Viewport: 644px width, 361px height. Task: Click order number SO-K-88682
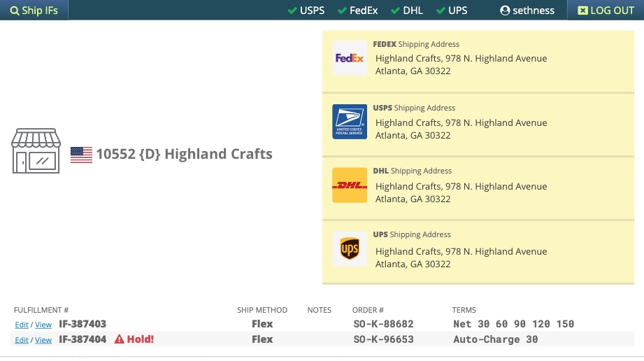[x=383, y=324]
